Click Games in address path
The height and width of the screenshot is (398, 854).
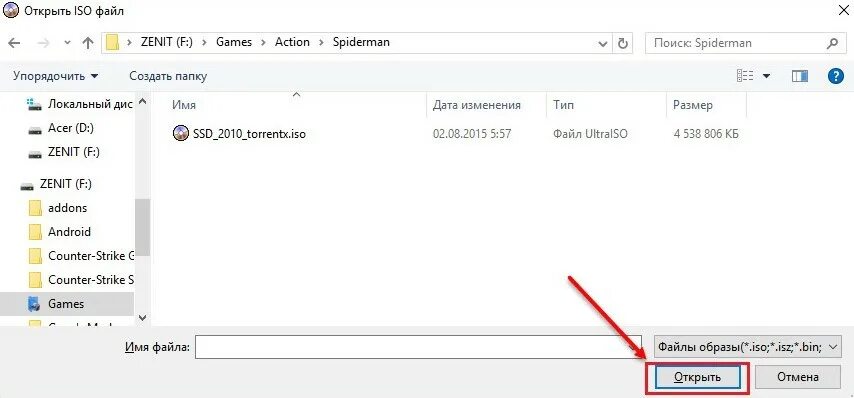(234, 42)
